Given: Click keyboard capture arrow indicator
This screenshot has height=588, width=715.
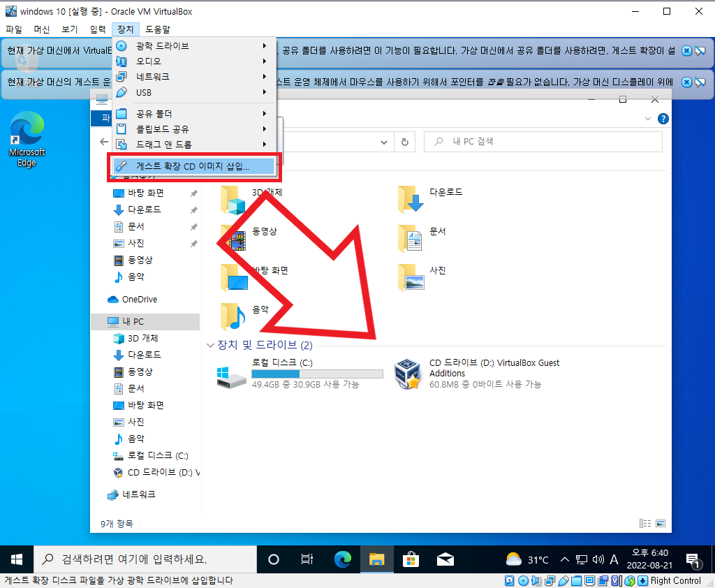Looking at the screenshot, I should pyautogui.click(x=643, y=581).
